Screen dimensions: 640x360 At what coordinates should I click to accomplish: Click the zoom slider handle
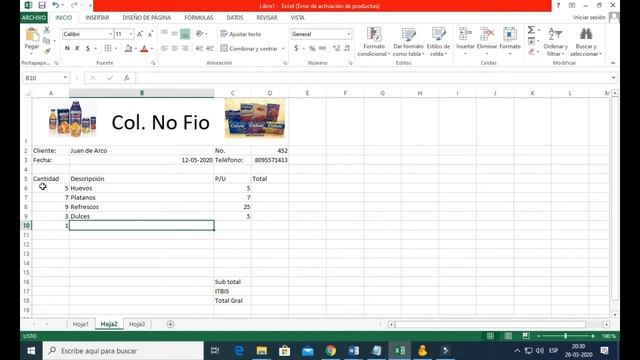click(565, 336)
